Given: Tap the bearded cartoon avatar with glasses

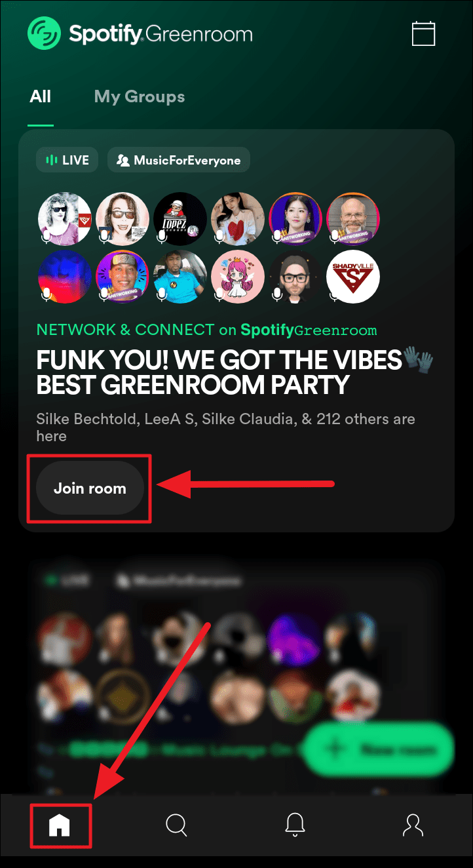Looking at the screenshot, I should coord(295,277).
